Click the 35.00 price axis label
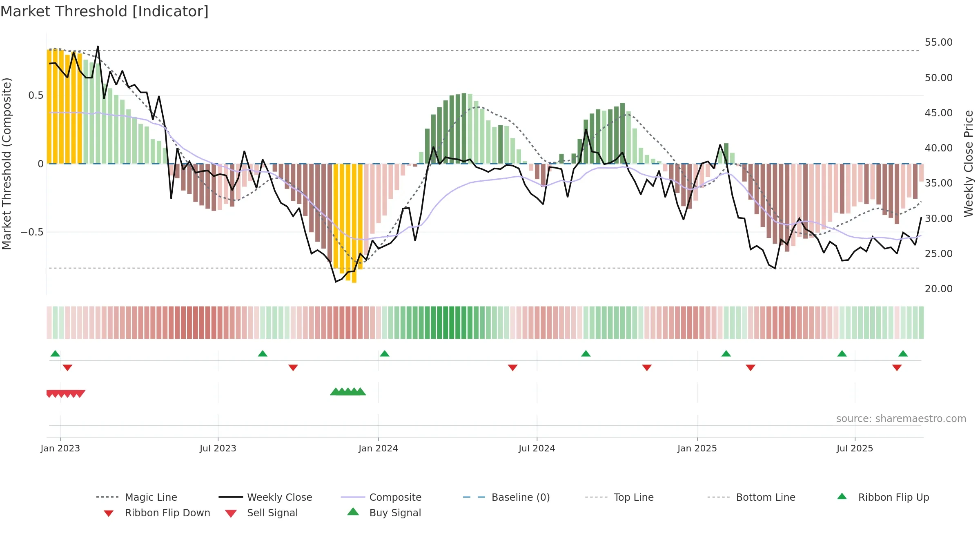 coord(939,183)
